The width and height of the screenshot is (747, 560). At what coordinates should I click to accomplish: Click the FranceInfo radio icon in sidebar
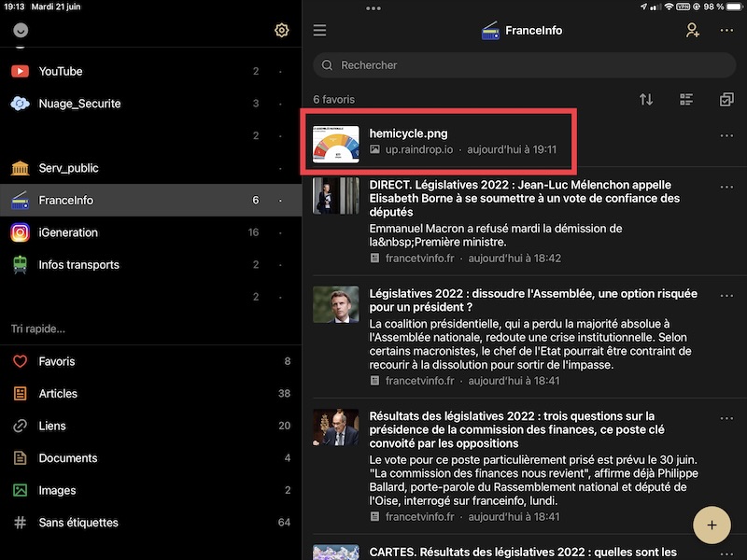[20, 200]
